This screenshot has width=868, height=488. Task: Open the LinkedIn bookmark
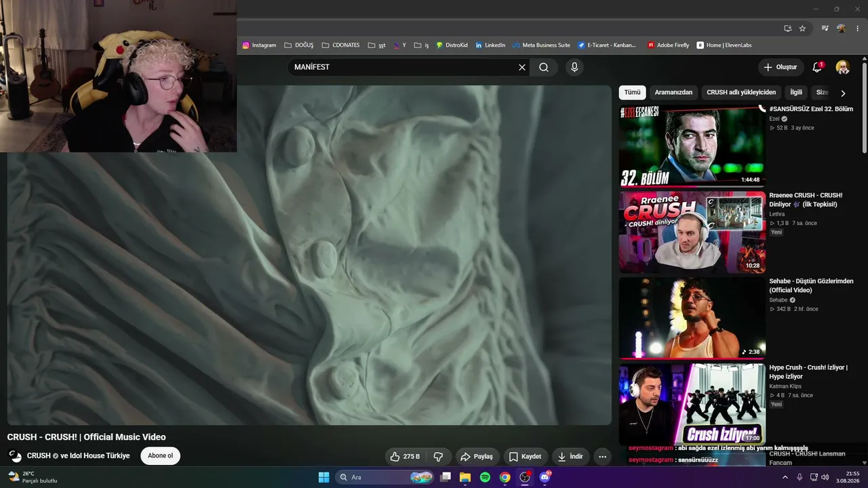click(x=490, y=45)
